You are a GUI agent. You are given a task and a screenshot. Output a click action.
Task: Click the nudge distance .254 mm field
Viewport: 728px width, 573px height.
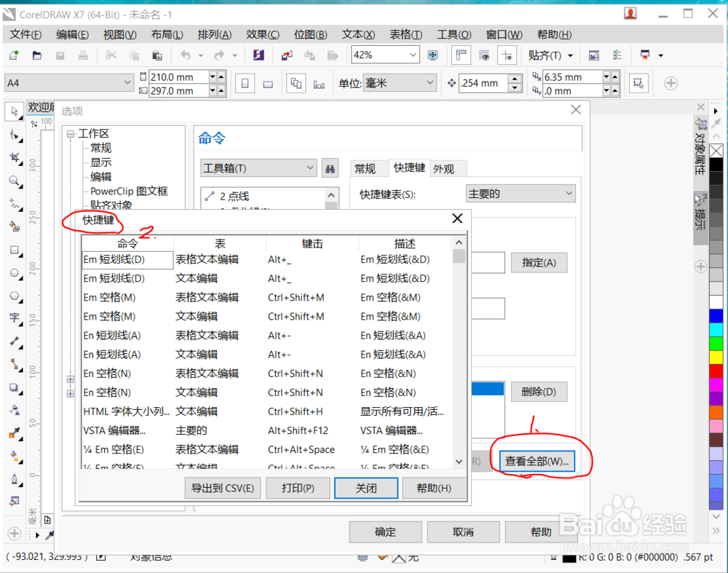pos(483,83)
